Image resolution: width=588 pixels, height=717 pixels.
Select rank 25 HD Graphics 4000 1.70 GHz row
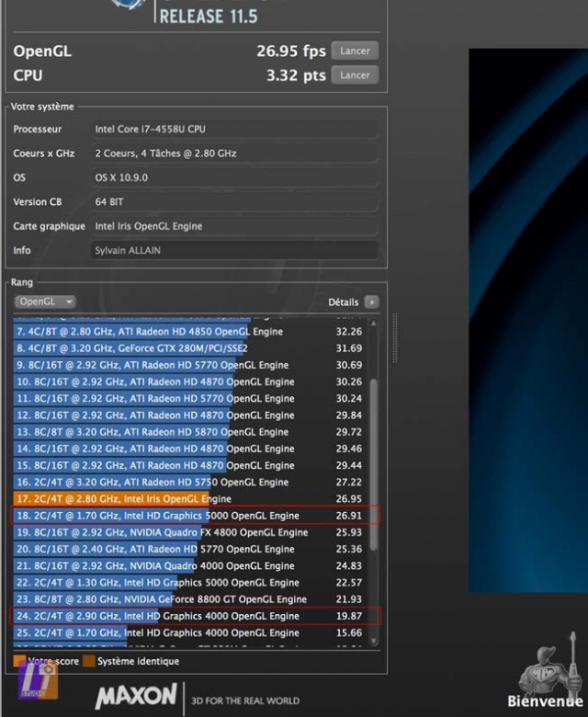pyautogui.click(x=189, y=632)
